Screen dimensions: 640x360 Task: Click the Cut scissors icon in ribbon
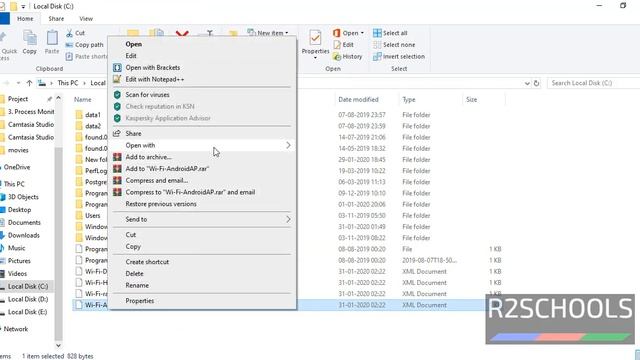[69, 33]
